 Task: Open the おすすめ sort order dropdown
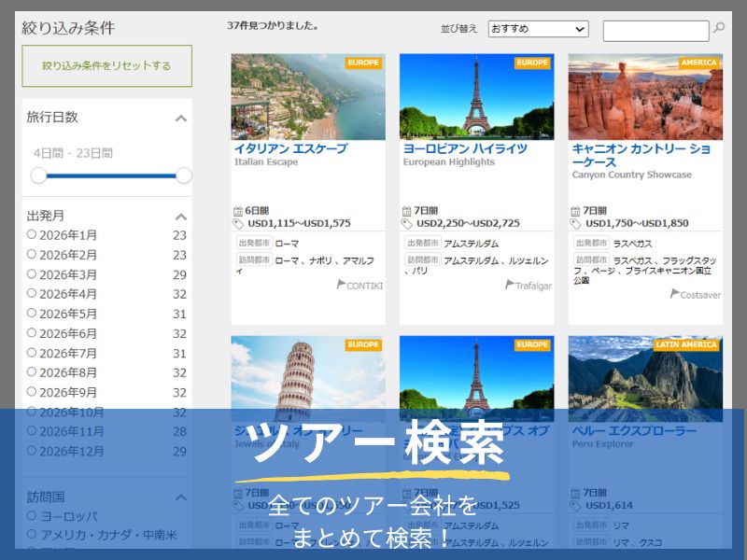pos(538,29)
